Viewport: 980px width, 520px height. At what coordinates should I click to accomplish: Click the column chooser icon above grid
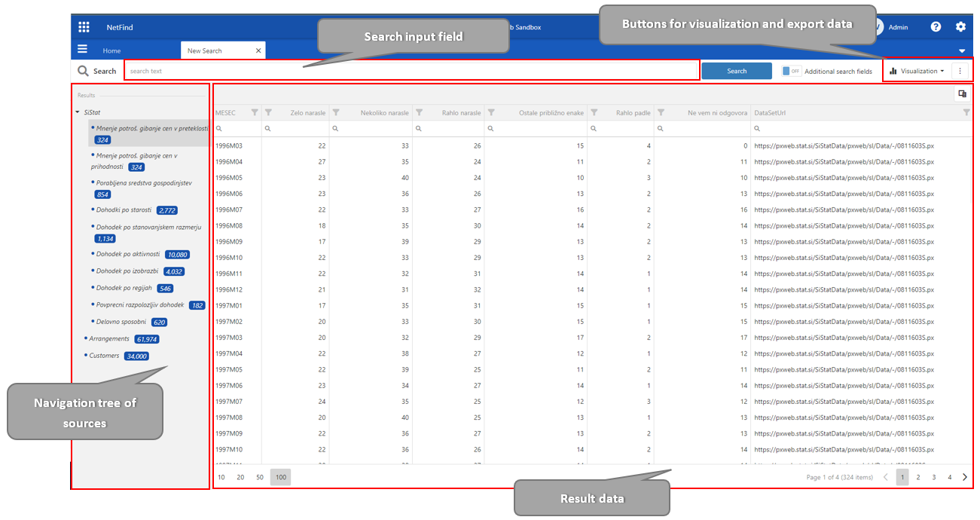click(962, 94)
